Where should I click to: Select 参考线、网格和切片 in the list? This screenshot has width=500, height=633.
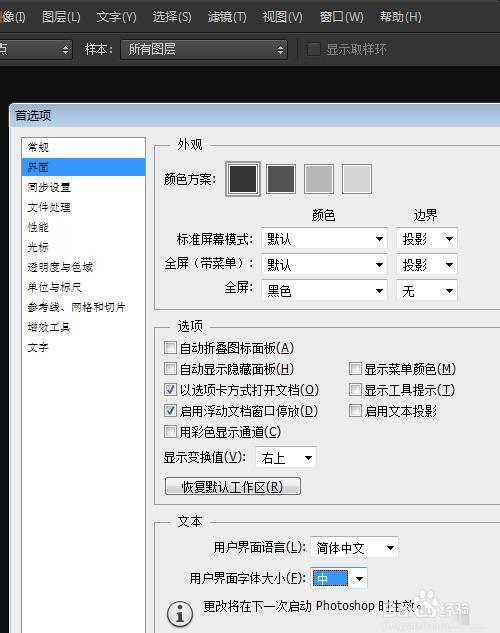(84, 307)
